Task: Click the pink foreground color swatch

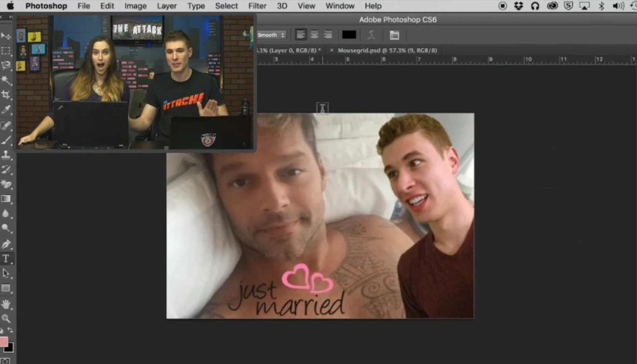Action: (x=3, y=342)
